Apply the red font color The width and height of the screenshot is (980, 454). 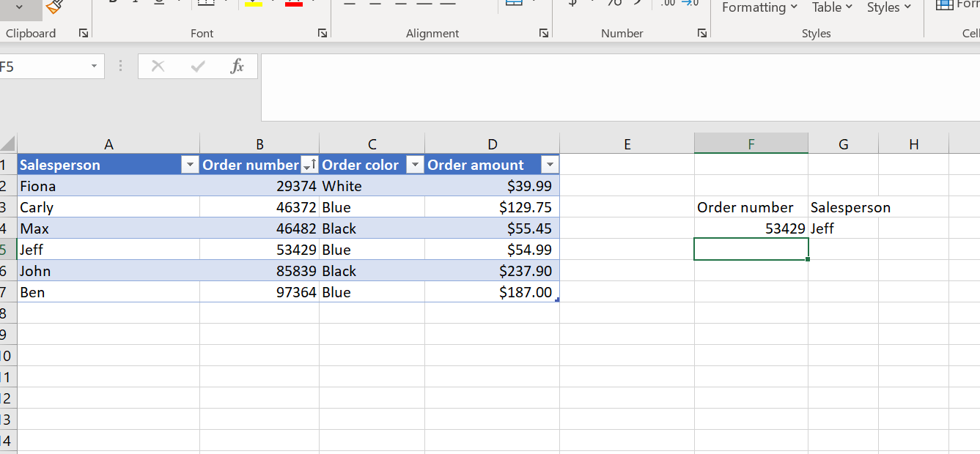coord(294,4)
